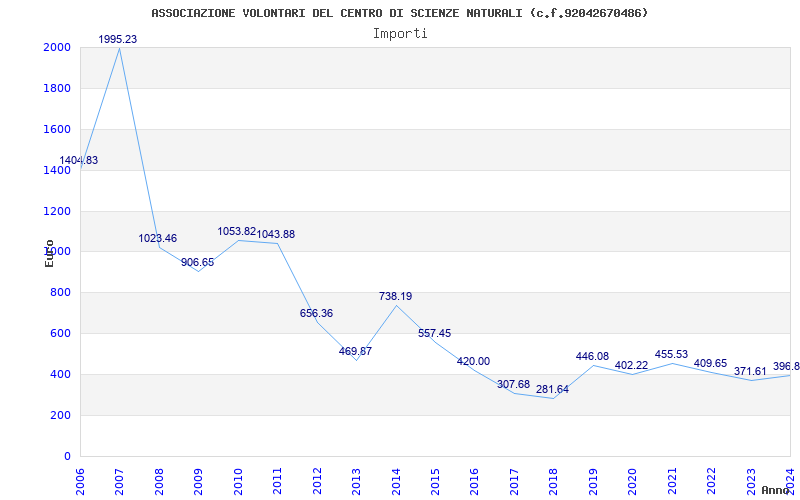Click the 455.53 data label
This screenshot has height=500, width=800.
click(671, 354)
